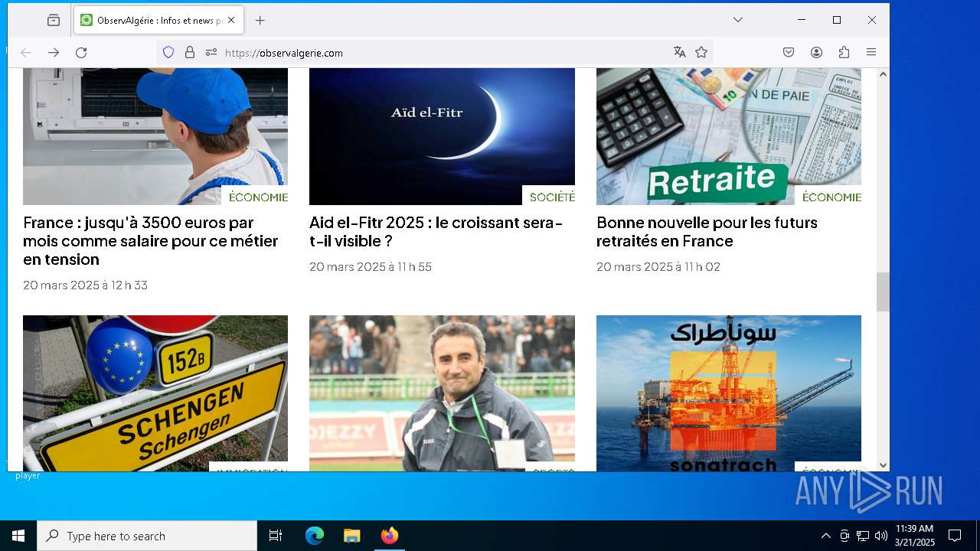Open Aïd el-Fitr 2025 croissant article
Image resolution: width=980 pixels, height=551 pixels.
(x=436, y=232)
